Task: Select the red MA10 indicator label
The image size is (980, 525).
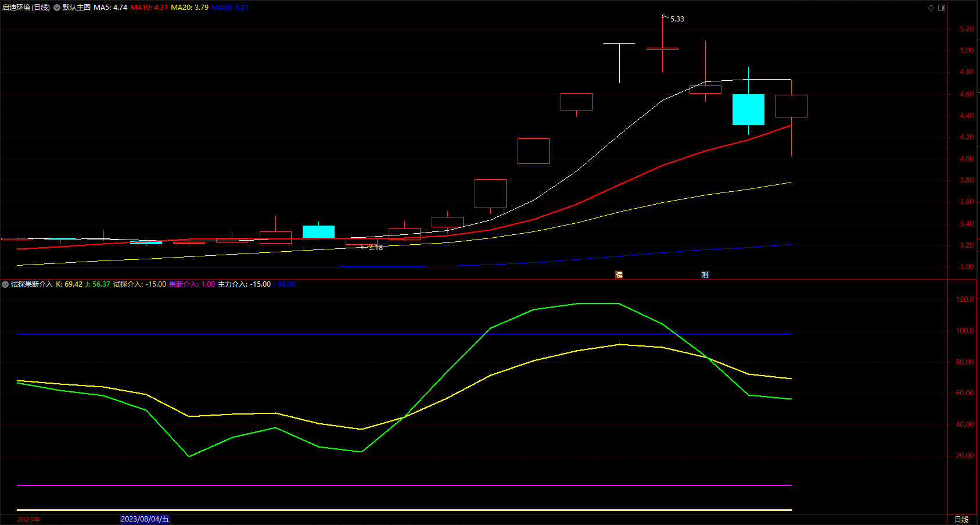Action: pyautogui.click(x=149, y=8)
